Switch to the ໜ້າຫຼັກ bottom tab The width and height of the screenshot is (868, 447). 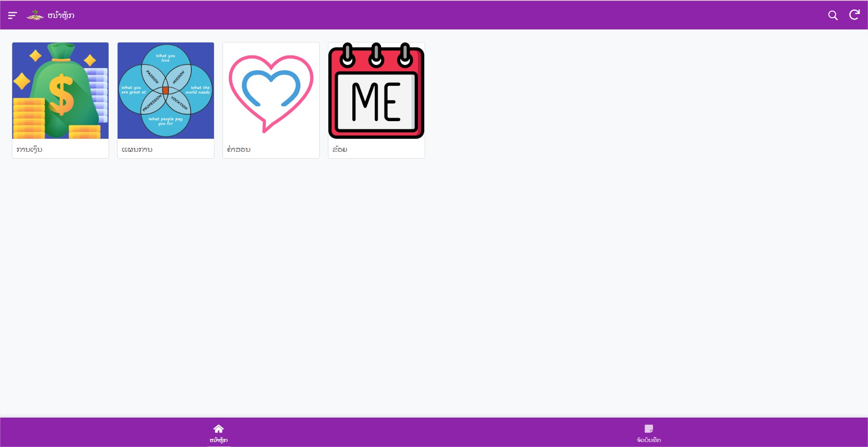point(218,440)
